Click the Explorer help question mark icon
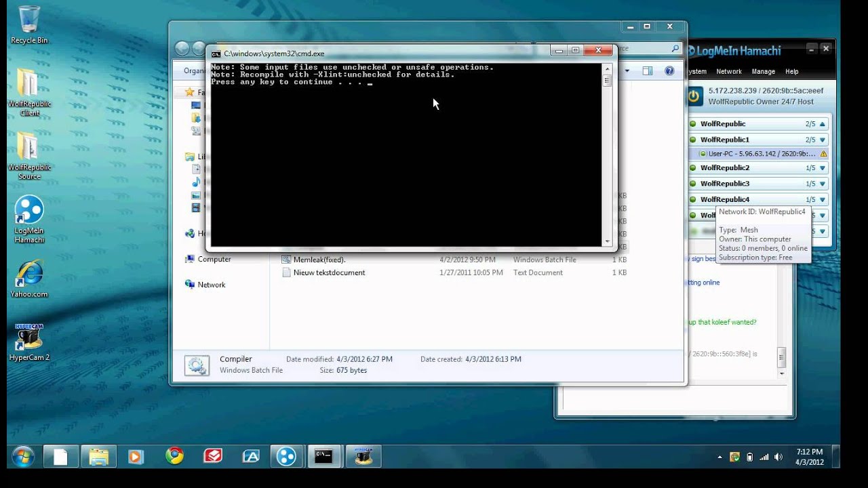This screenshot has height=488, width=868. click(x=669, y=71)
